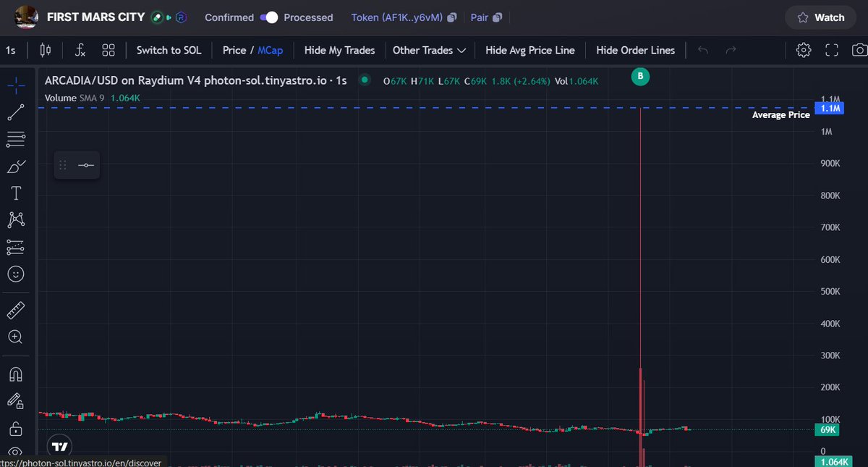Select the brush drawing tool
This screenshot has height=467, width=868.
(16, 167)
